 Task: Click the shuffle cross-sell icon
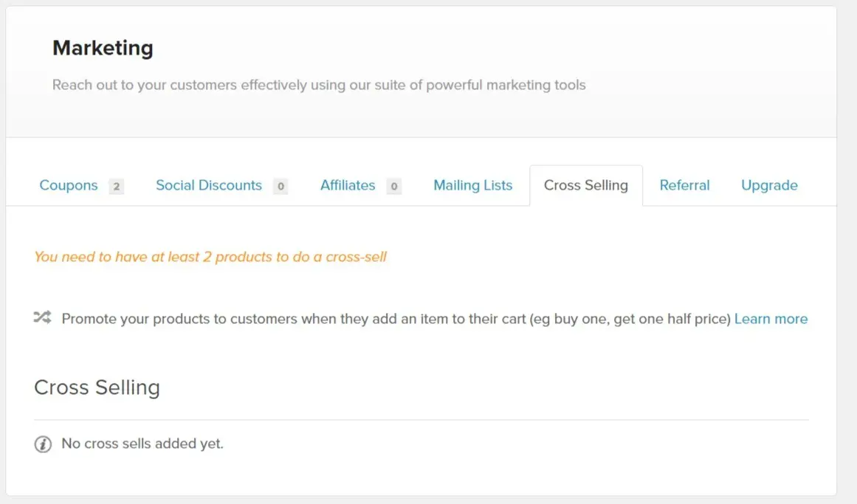(x=43, y=317)
